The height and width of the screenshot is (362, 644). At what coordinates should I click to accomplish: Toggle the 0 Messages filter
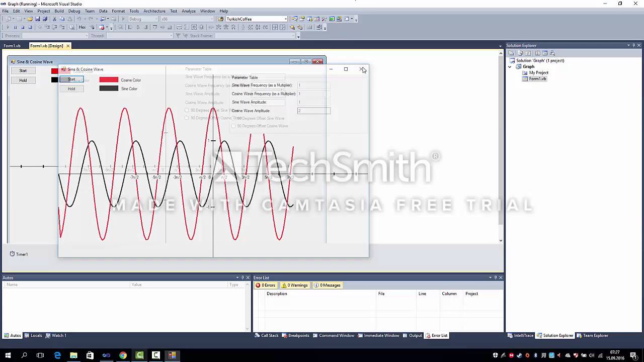[x=328, y=285]
